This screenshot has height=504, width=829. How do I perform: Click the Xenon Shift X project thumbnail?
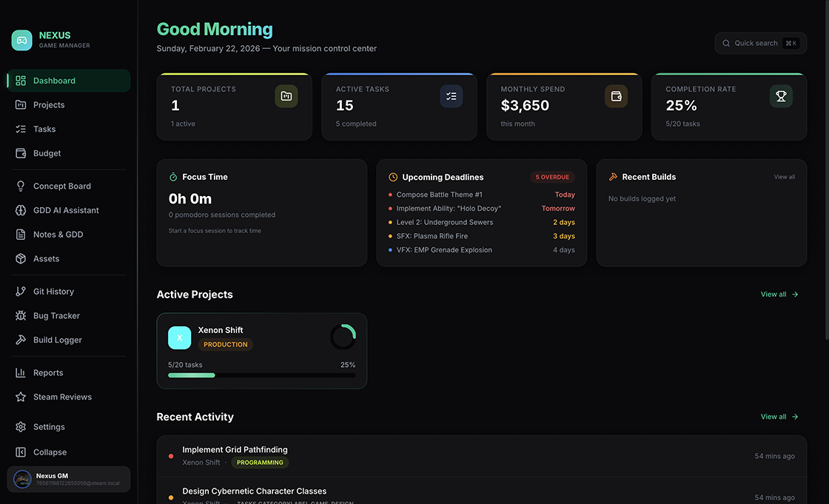click(179, 338)
